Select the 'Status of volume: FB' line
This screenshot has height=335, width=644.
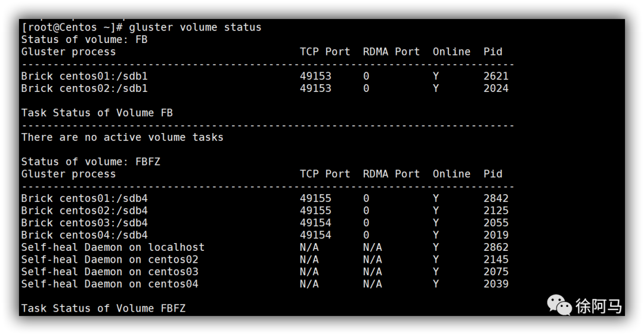(x=84, y=39)
